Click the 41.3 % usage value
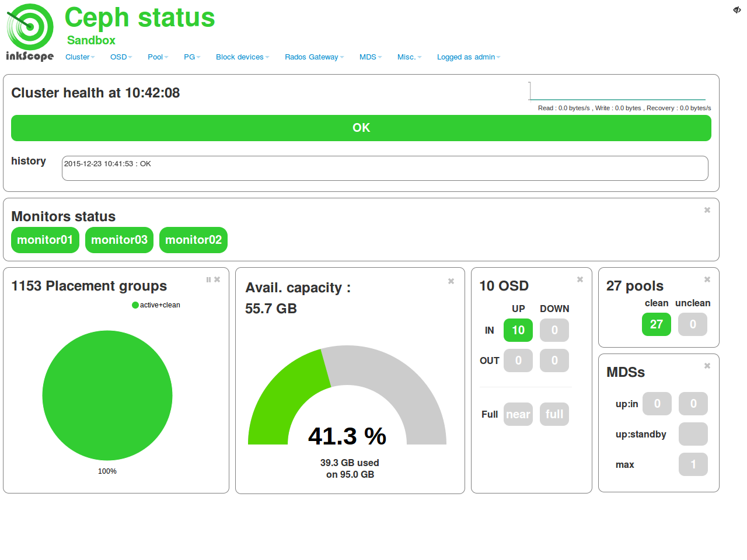This screenshot has height=560, width=747. point(347,436)
